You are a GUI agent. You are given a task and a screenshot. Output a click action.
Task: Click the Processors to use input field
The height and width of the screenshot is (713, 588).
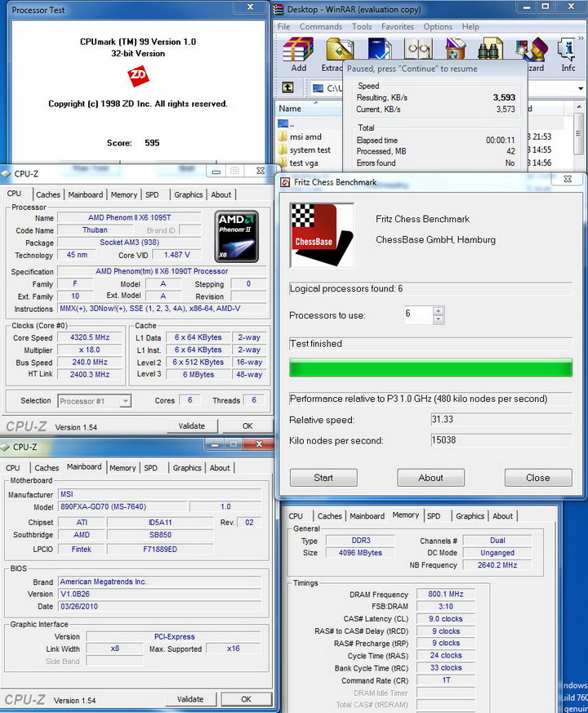pyautogui.click(x=418, y=315)
